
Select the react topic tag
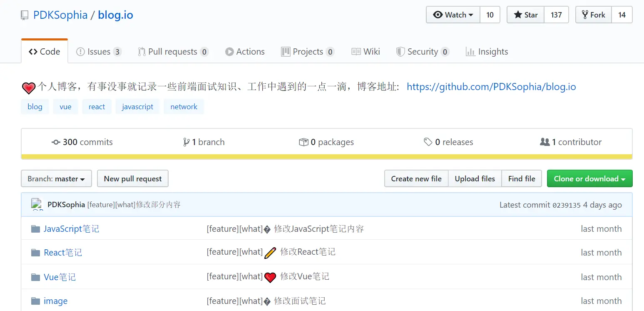point(97,107)
